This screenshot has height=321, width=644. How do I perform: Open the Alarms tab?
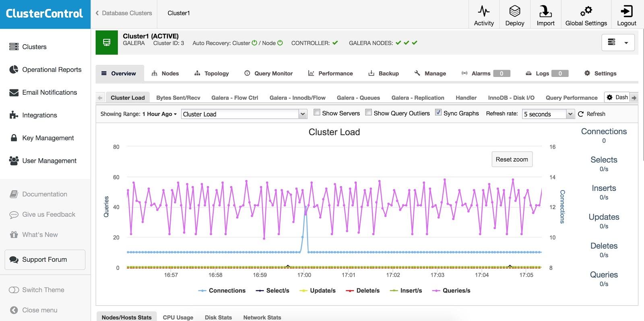486,73
